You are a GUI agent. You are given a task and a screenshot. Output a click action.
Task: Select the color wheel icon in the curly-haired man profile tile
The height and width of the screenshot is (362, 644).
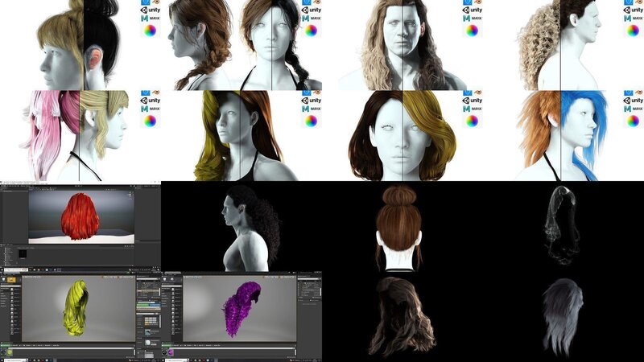tap(633, 31)
